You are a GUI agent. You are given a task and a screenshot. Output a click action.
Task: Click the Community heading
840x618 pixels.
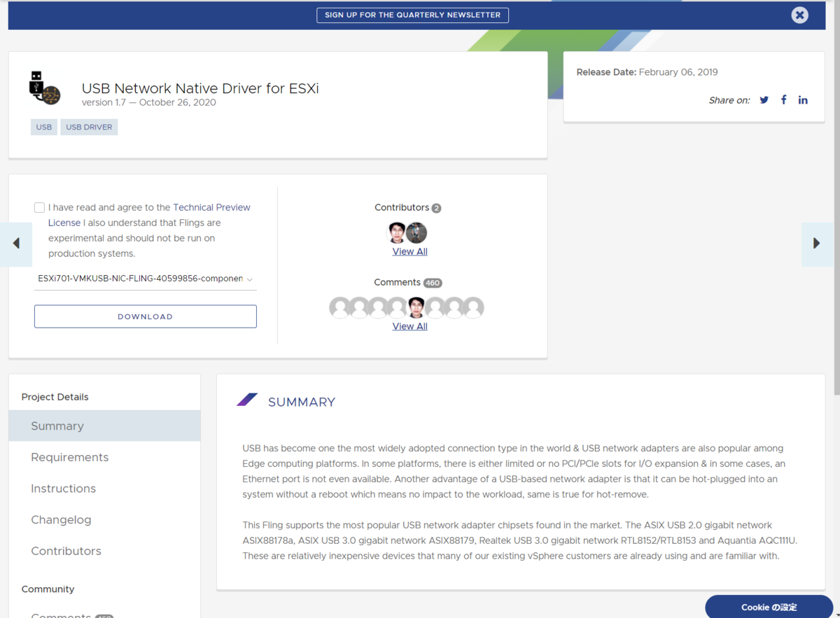pos(48,589)
